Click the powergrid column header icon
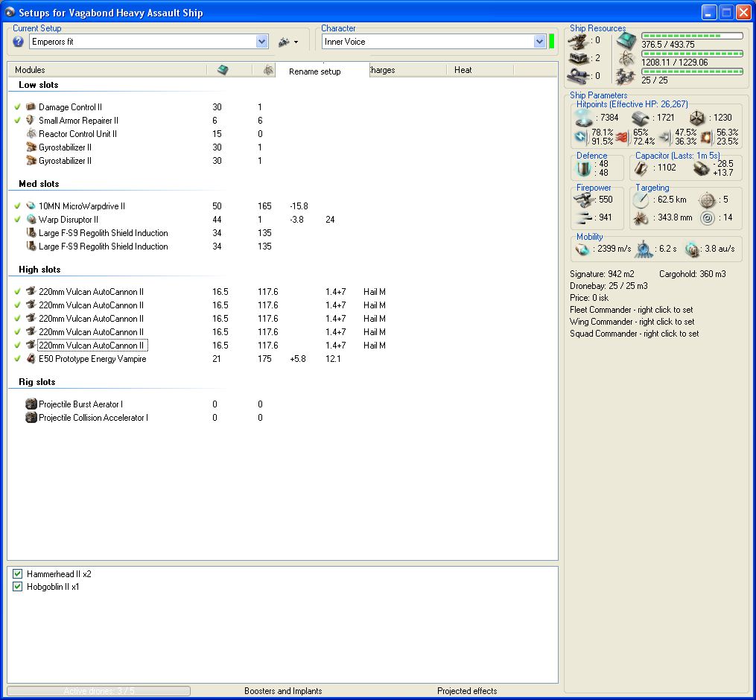Viewport: 756px width, 700px height. pos(268,70)
